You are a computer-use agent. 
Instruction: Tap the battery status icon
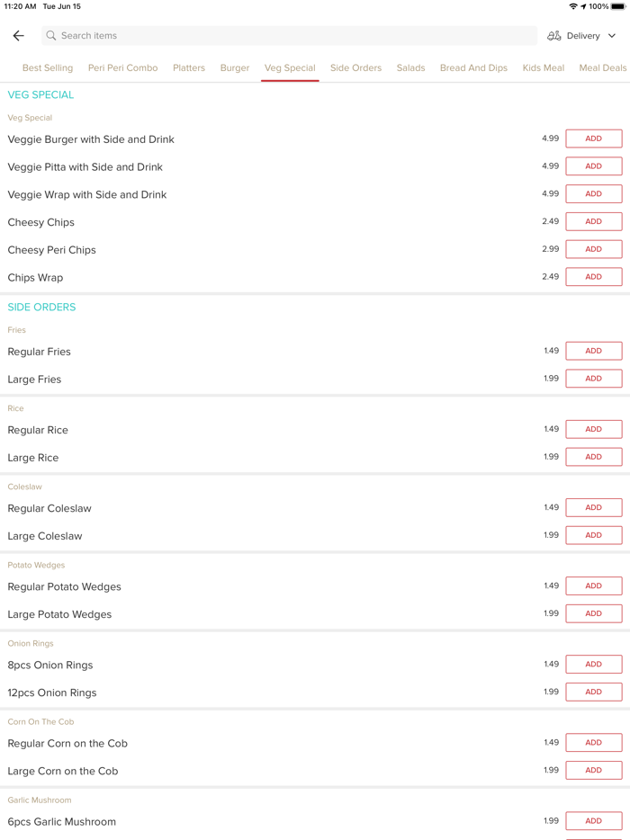tap(618, 6)
